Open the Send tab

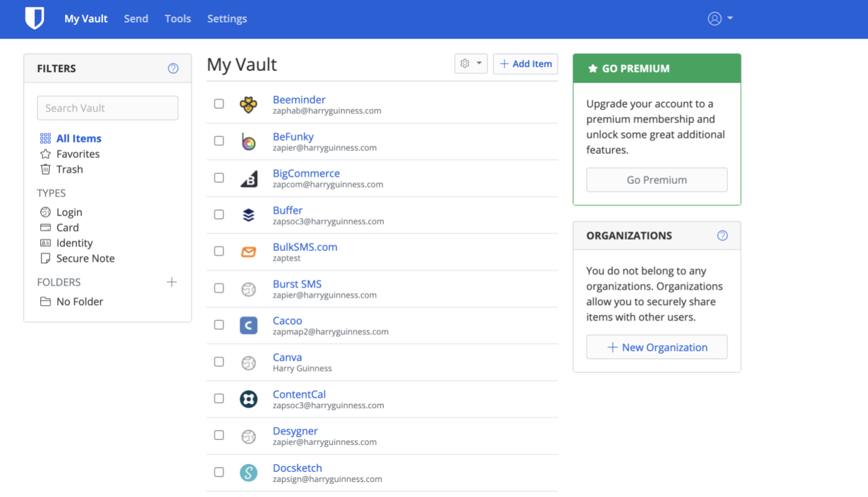pyautogui.click(x=136, y=19)
